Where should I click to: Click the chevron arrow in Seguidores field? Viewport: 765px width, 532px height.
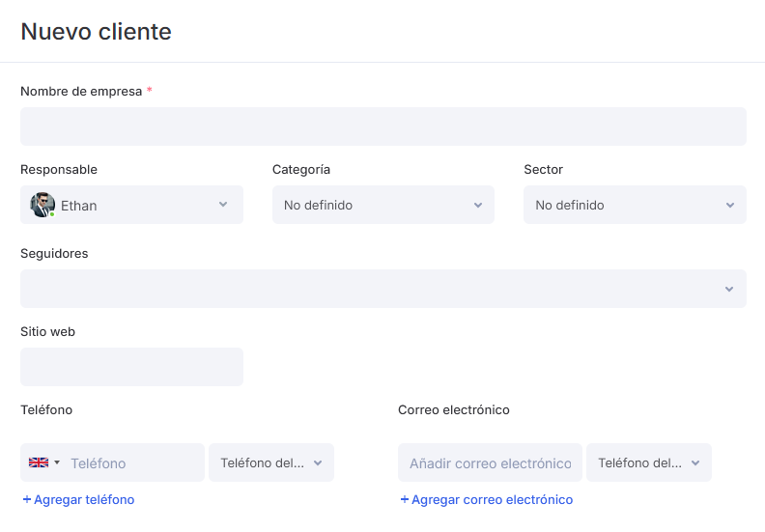click(729, 289)
